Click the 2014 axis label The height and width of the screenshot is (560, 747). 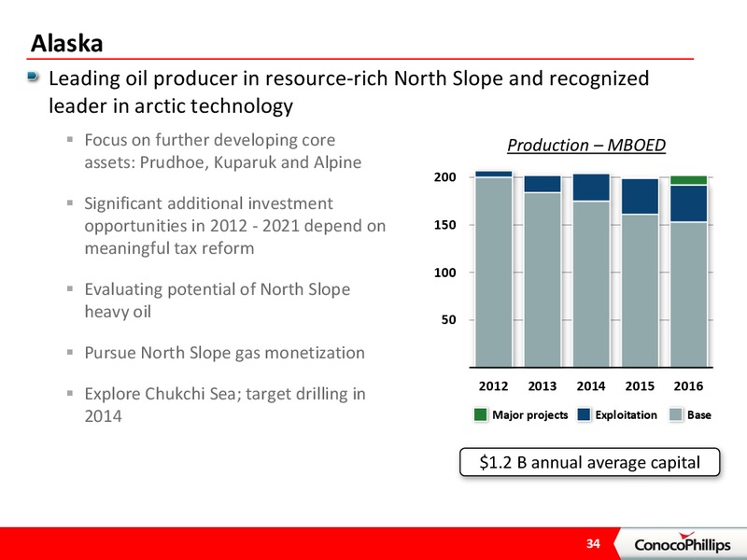point(591,385)
